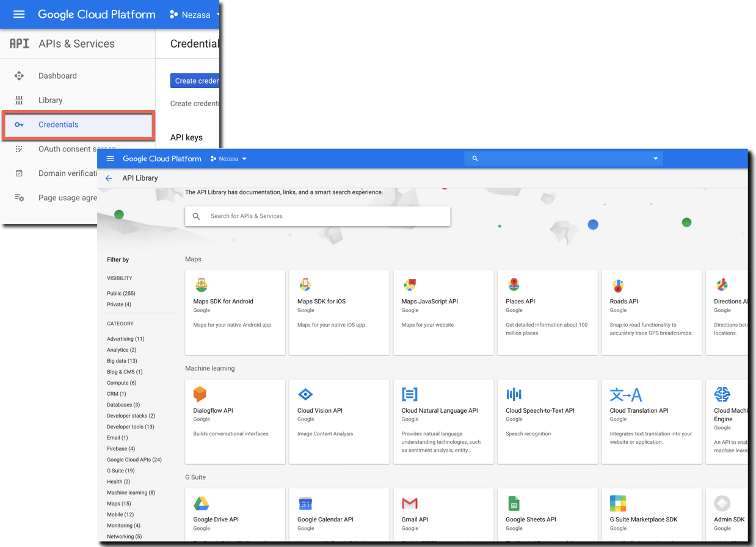The height and width of the screenshot is (547, 756).
Task: Filter by Monitoring (4) category
Action: click(x=123, y=526)
